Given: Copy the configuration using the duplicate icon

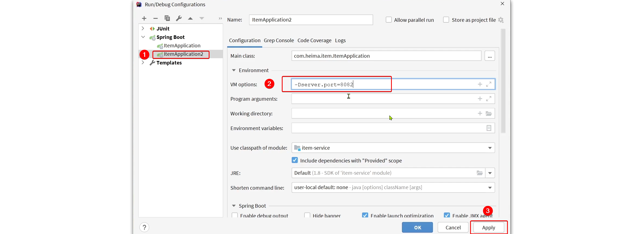Looking at the screenshot, I should (x=167, y=18).
